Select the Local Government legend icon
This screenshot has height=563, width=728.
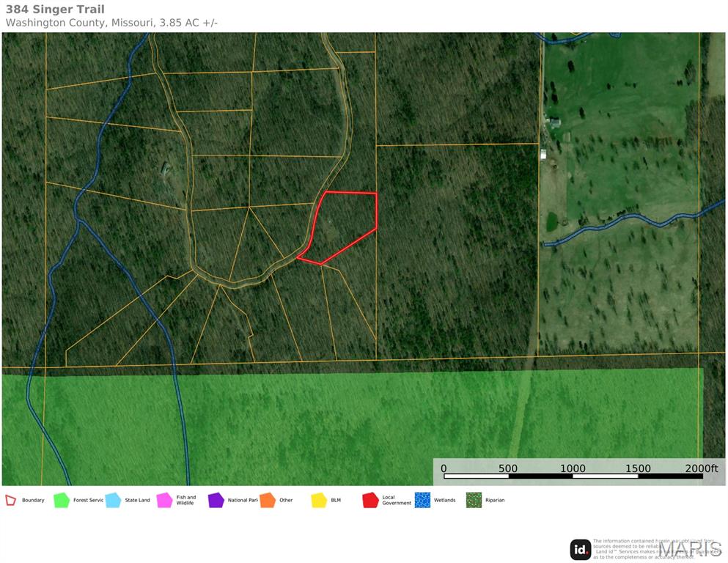click(371, 500)
